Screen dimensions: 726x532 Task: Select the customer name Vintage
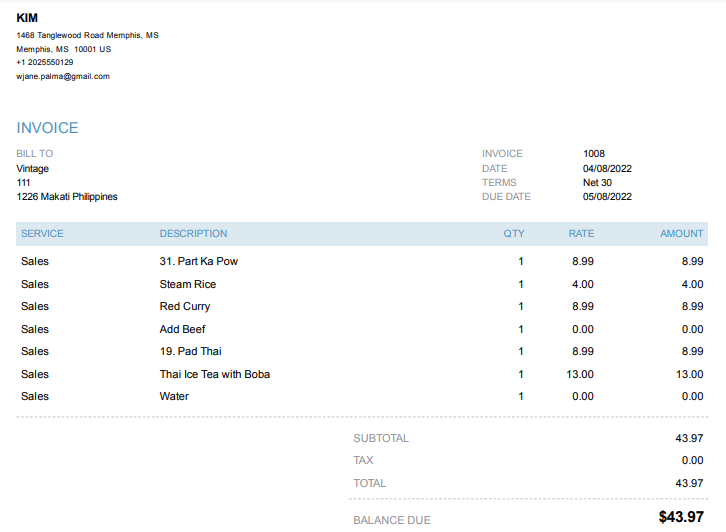(32, 169)
